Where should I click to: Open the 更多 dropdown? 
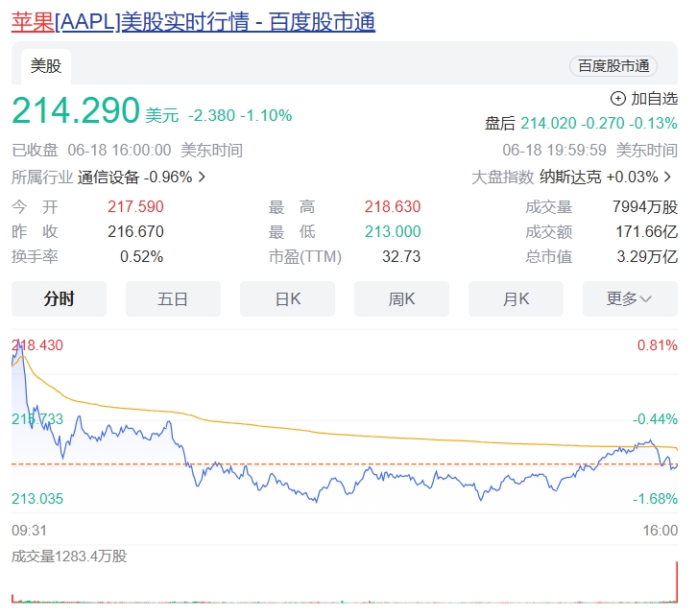[631, 299]
